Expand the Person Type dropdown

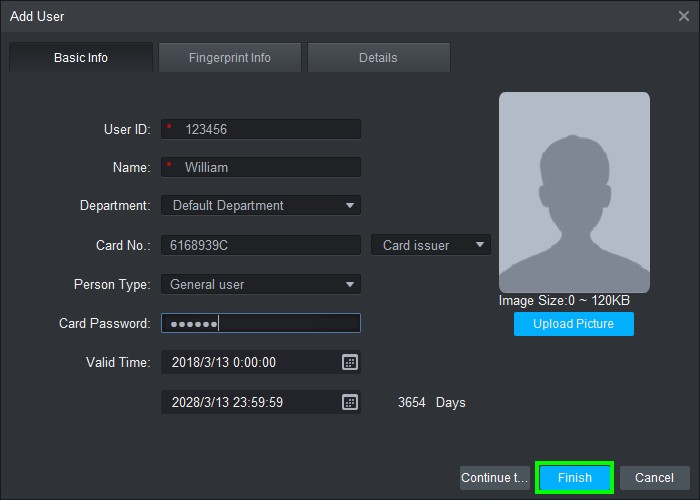coord(260,285)
